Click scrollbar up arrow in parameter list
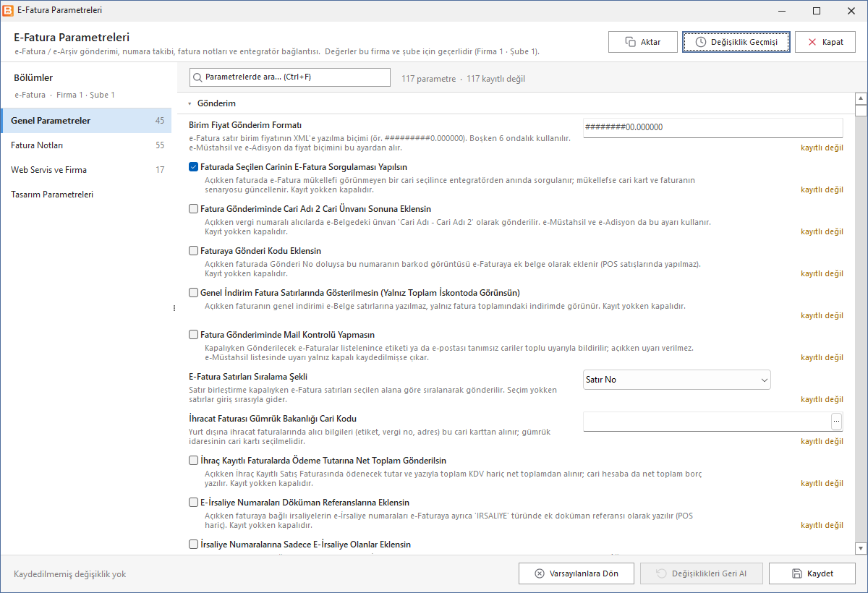This screenshot has height=593, width=868. tap(861, 98)
